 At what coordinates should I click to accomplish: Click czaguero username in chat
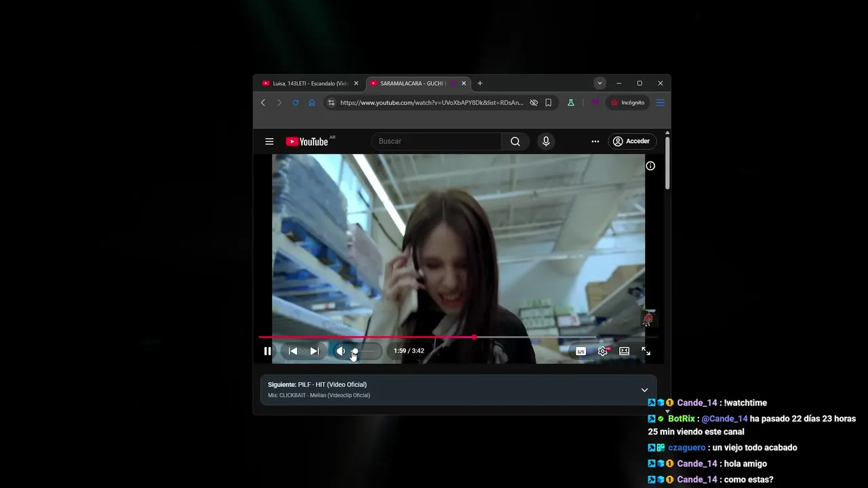pos(687,448)
